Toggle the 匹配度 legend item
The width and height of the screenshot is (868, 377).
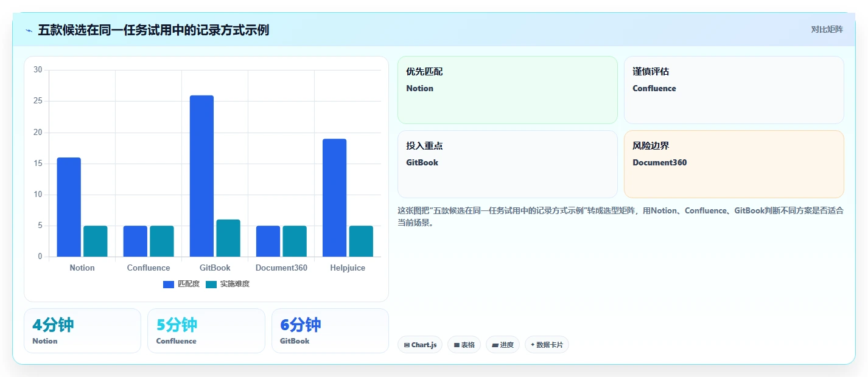point(181,284)
